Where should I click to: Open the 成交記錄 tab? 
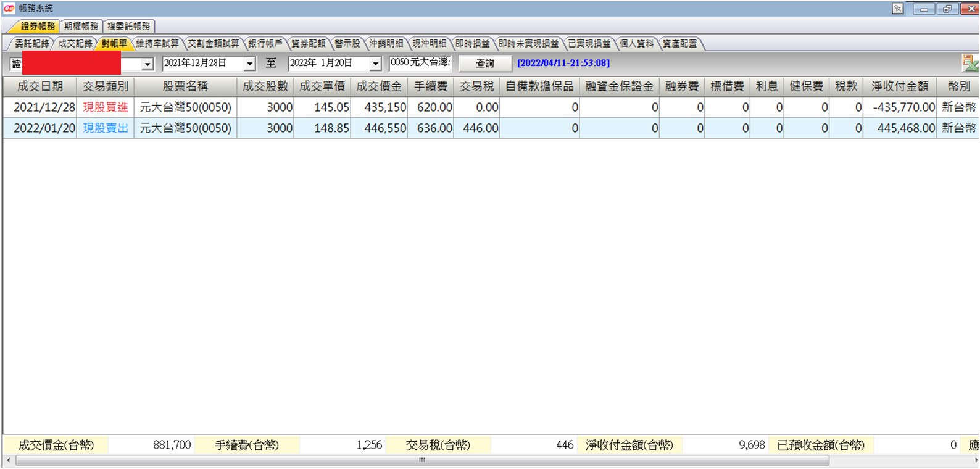pos(75,43)
